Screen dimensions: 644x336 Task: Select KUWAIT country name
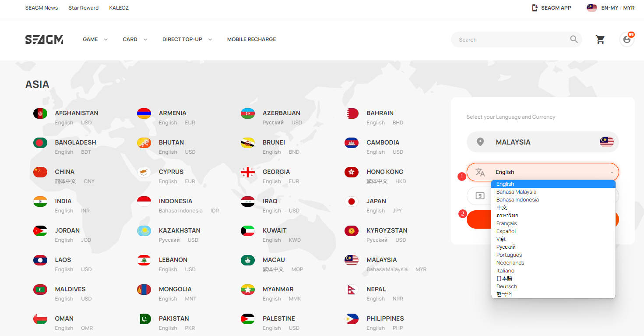tap(274, 230)
